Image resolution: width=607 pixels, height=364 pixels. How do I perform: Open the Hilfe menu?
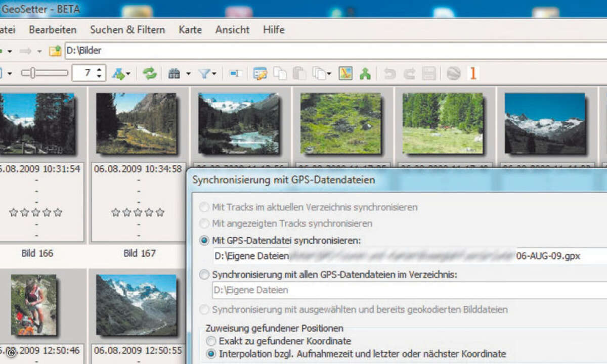pos(274,30)
